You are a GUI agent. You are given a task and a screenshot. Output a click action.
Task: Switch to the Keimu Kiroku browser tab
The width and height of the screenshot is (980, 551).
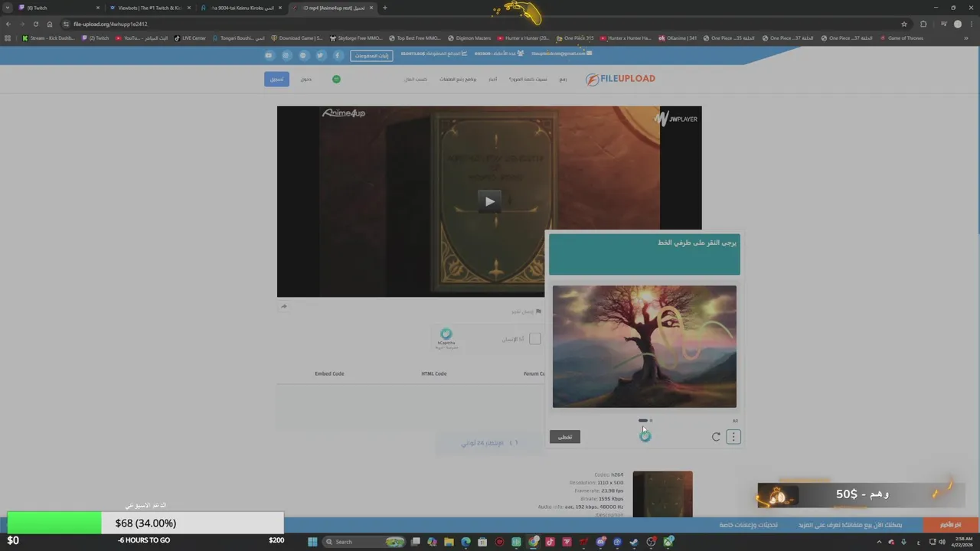coord(241,8)
